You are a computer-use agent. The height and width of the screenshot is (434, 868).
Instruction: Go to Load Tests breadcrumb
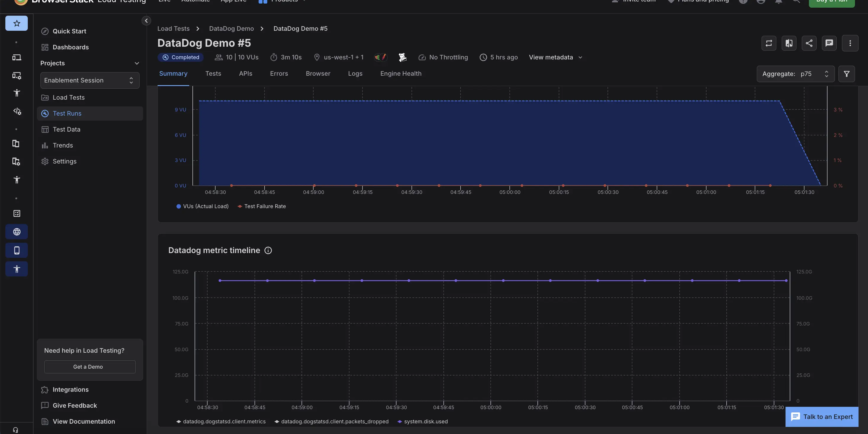(x=174, y=29)
